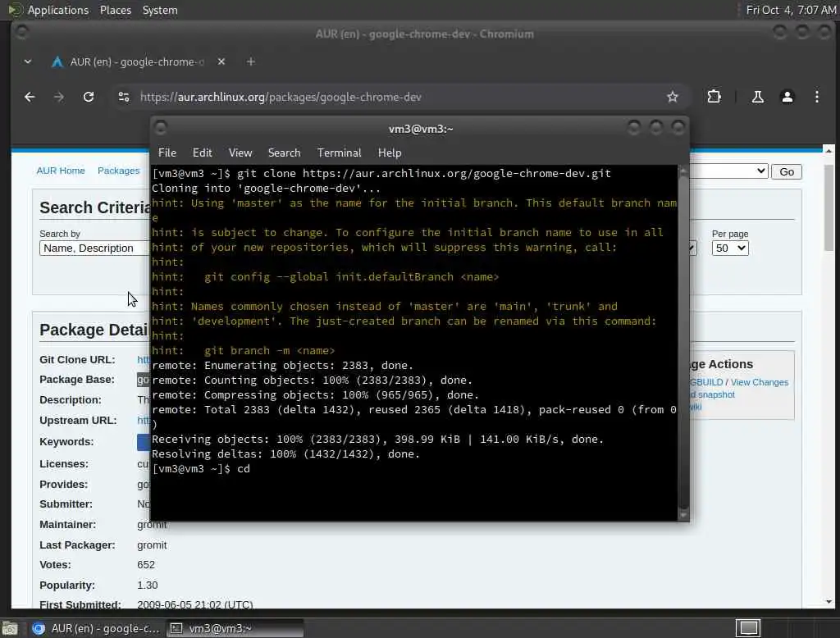
Task: Open terminal Search menu
Action: pos(284,153)
